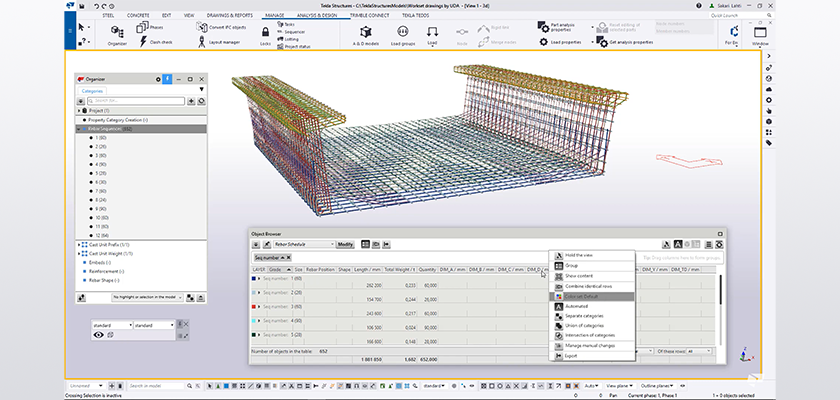The image size is (840, 400).
Task: Click cyan swatch of Seq number 4
Action: (x=254, y=321)
